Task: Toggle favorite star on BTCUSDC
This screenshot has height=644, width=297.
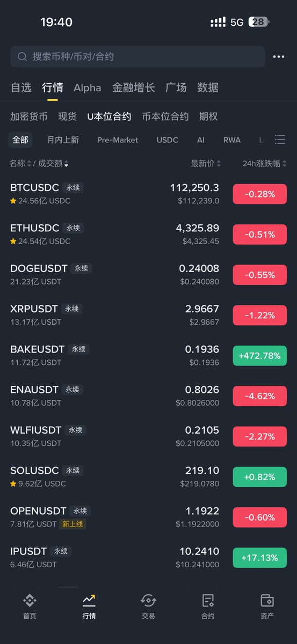Action: coord(13,201)
